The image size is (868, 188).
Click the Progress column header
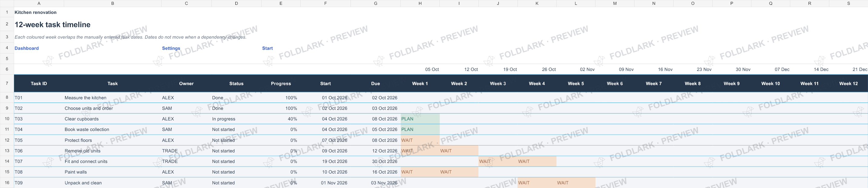(281, 83)
